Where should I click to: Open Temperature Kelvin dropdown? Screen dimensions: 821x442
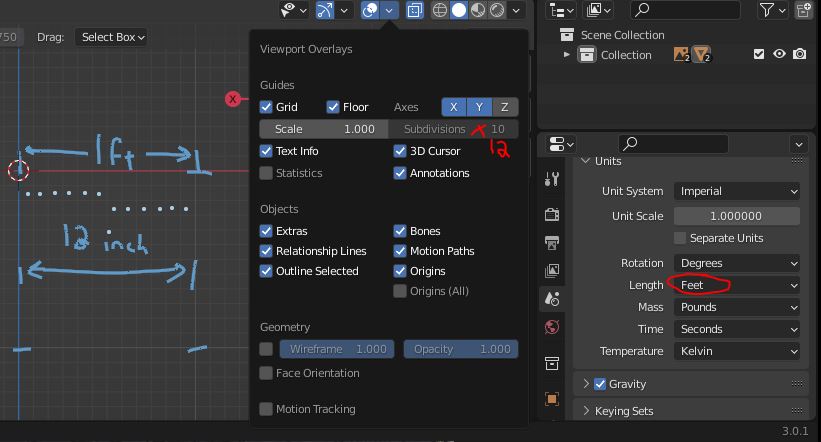coord(737,351)
